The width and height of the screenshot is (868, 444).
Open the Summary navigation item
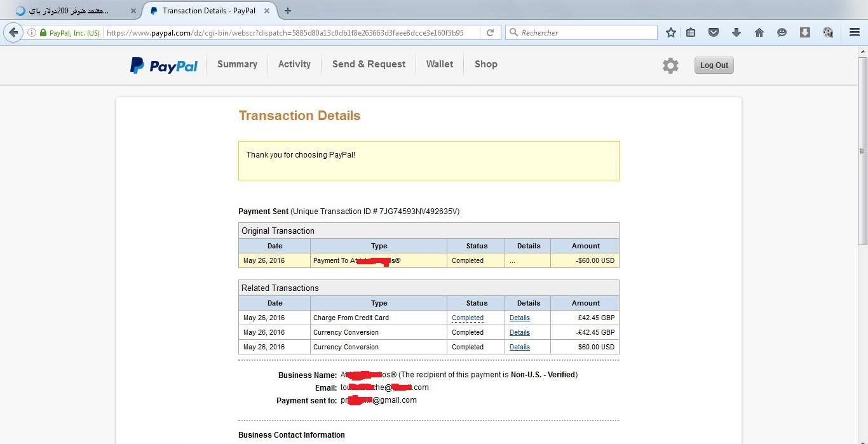coord(237,64)
